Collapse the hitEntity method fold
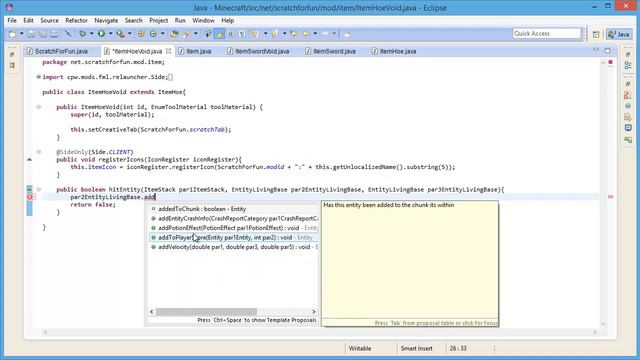Screen dimensions: 640x360 [38, 189]
